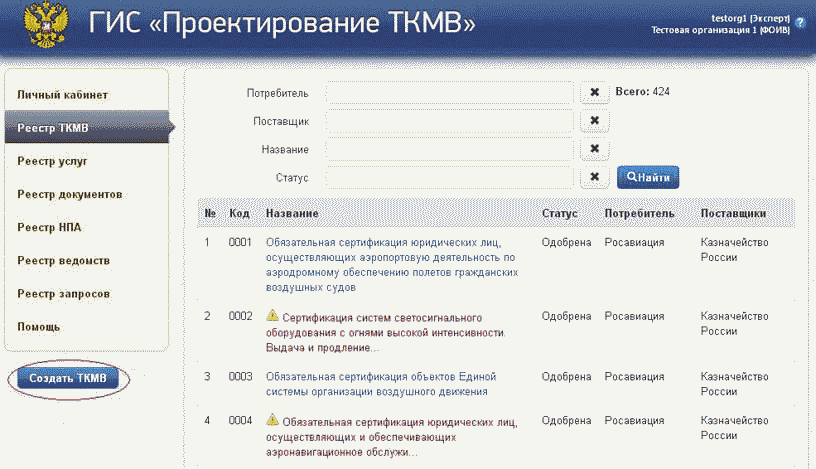
Task: Go to Реестр документов section
Action: tap(69, 193)
